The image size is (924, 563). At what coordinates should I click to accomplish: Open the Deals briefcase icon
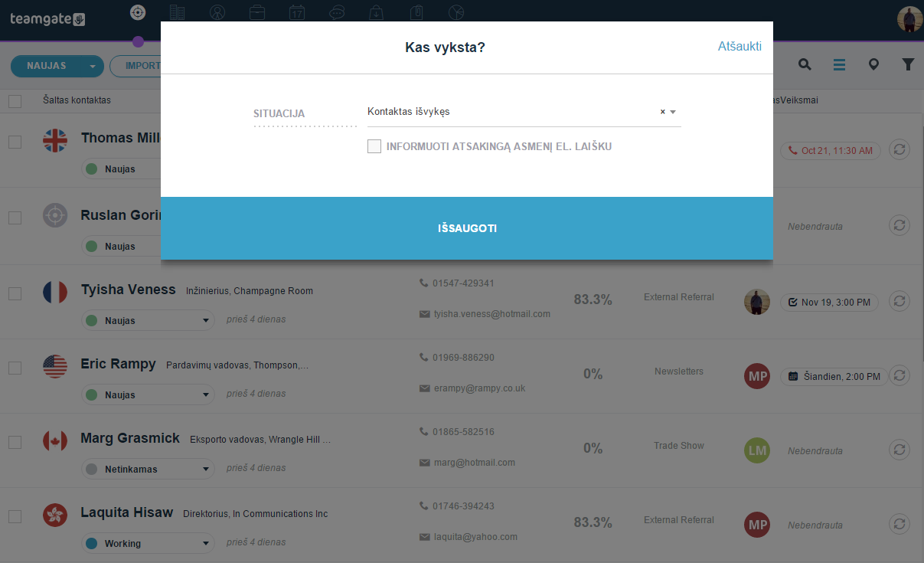click(x=257, y=12)
